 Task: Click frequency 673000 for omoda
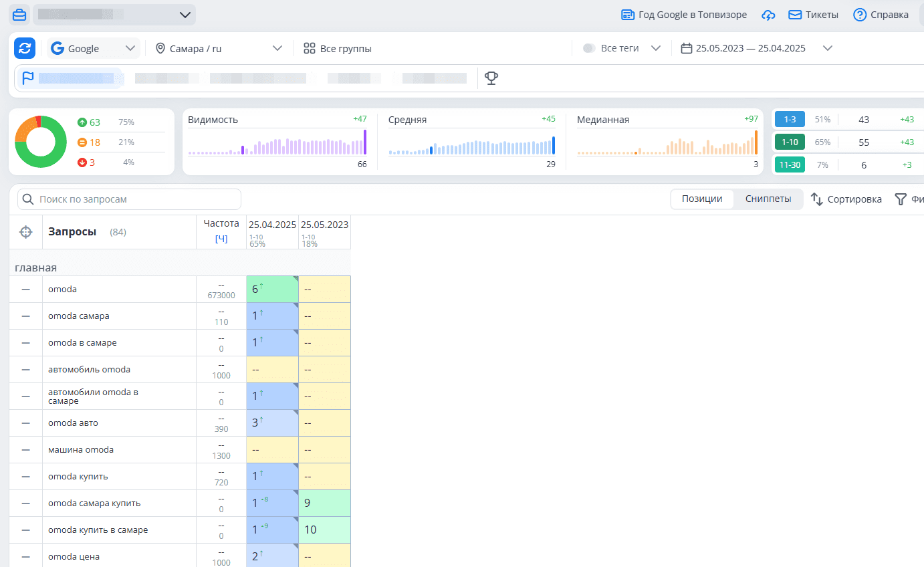coord(221,295)
